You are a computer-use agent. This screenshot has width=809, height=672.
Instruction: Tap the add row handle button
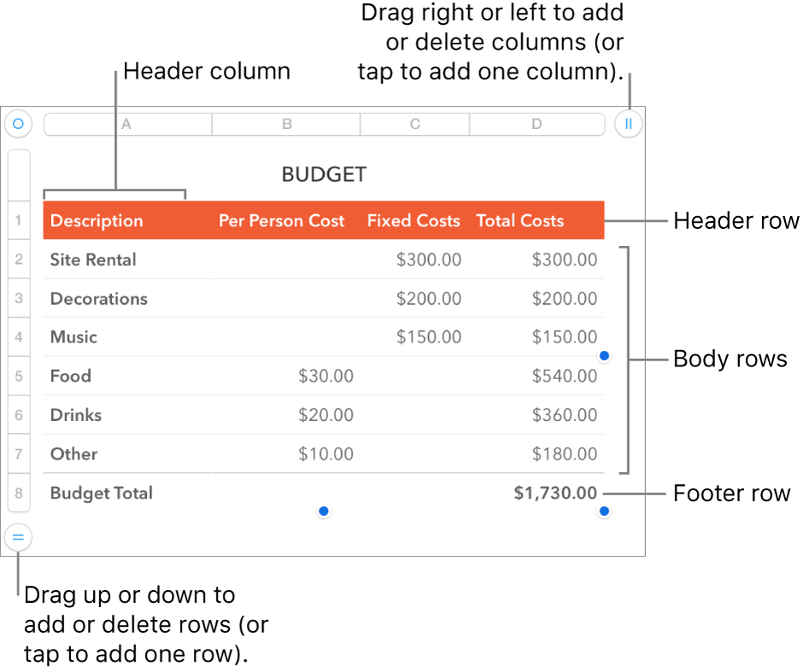pyautogui.click(x=18, y=537)
